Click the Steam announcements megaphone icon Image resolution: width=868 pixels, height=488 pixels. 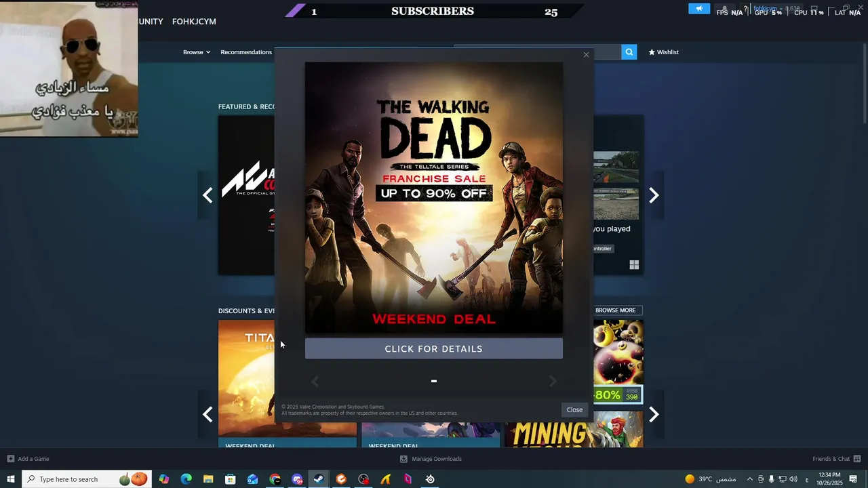point(699,9)
